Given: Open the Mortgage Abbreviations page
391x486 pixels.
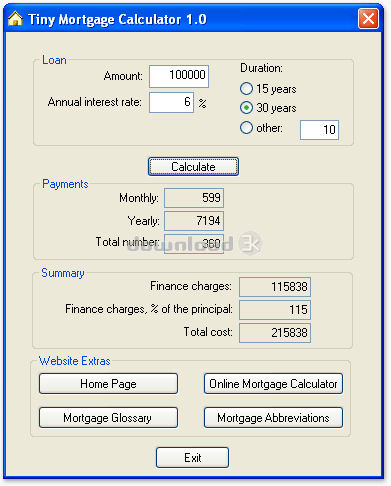Looking at the screenshot, I should pos(273,418).
